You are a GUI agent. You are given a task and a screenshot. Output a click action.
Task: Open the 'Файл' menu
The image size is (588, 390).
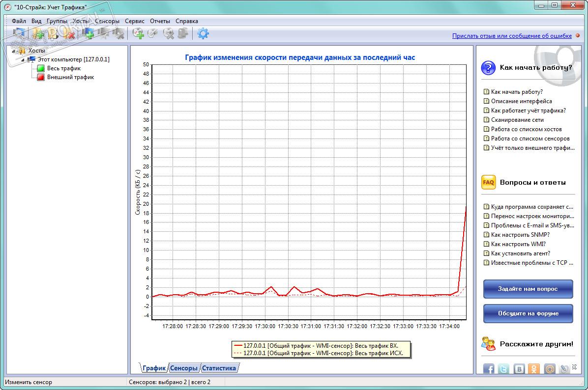click(x=19, y=21)
